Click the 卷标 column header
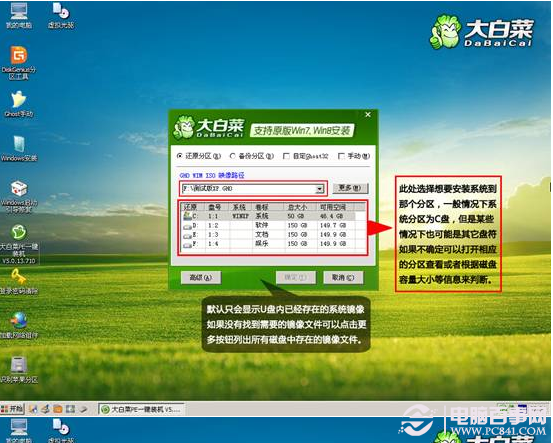This screenshot has height=443, width=553. pyautogui.click(x=267, y=207)
